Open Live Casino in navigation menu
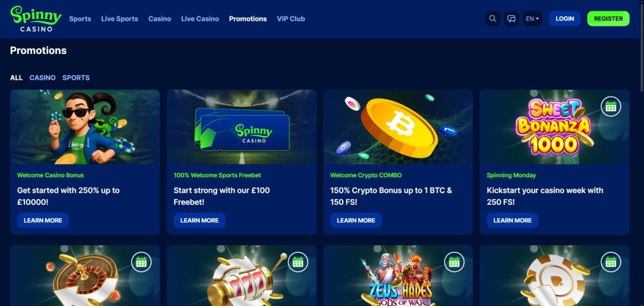This screenshot has height=306, width=644. [200, 19]
